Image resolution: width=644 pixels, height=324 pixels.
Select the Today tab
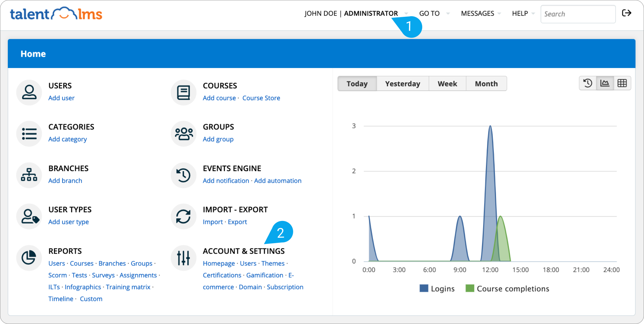click(x=357, y=83)
